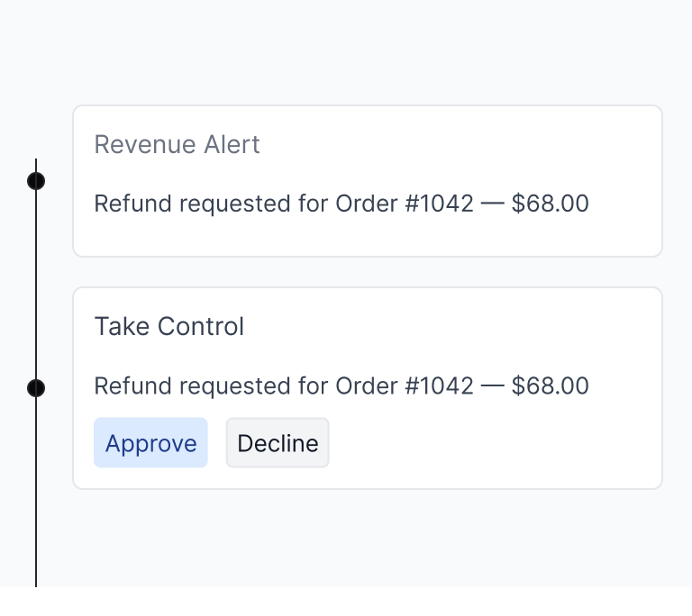The height and width of the screenshot is (616, 692).
Task: Select the timeline dot beside Revenue Alert
Action: pos(36,181)
